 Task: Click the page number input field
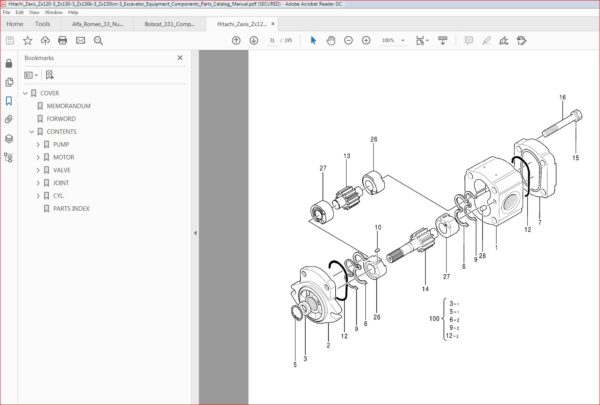tap(272, 40)
